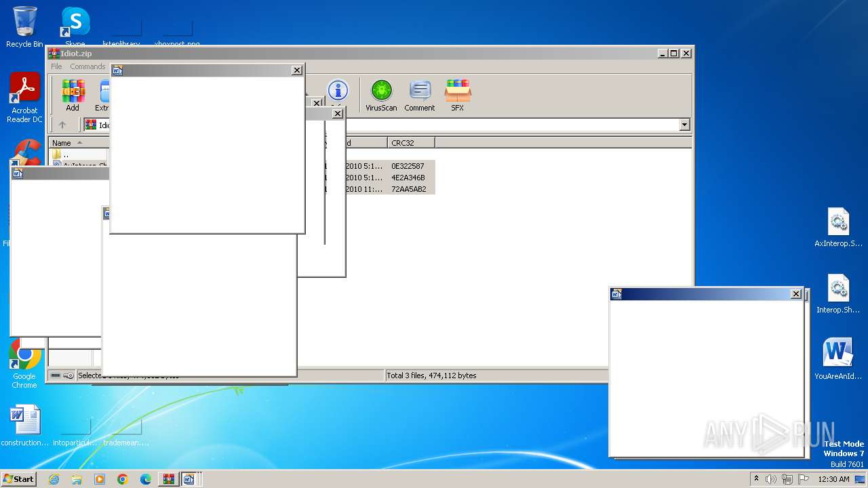This screenshot has height=488, width=868.
Task: Sort the file list by CRC32 column
Action: click(412, 143)
